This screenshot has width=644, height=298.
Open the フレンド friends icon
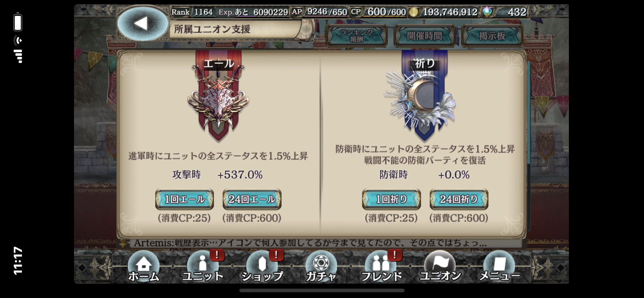click(381, 267)
